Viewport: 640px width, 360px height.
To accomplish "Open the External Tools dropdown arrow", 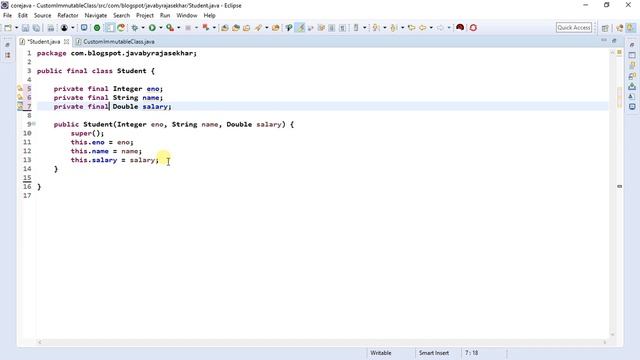I will point(178,28).
